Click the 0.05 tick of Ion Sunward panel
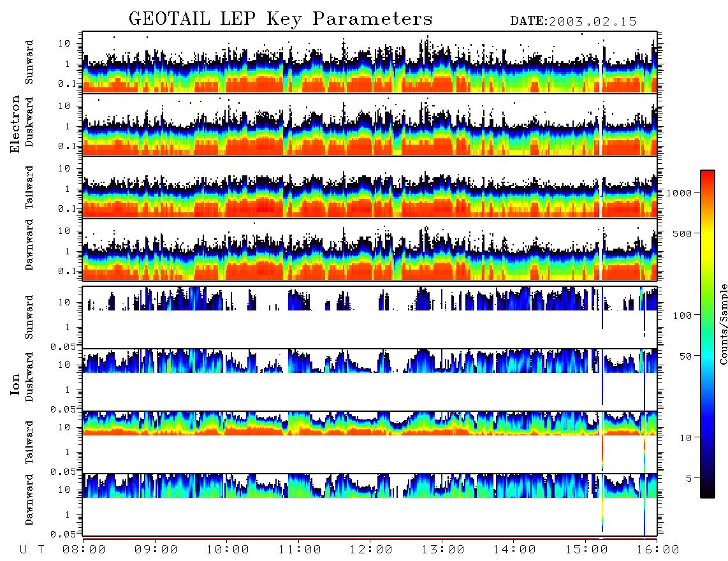Image resolution: width=728 pixels, height=561 pixels. (63, 346)
